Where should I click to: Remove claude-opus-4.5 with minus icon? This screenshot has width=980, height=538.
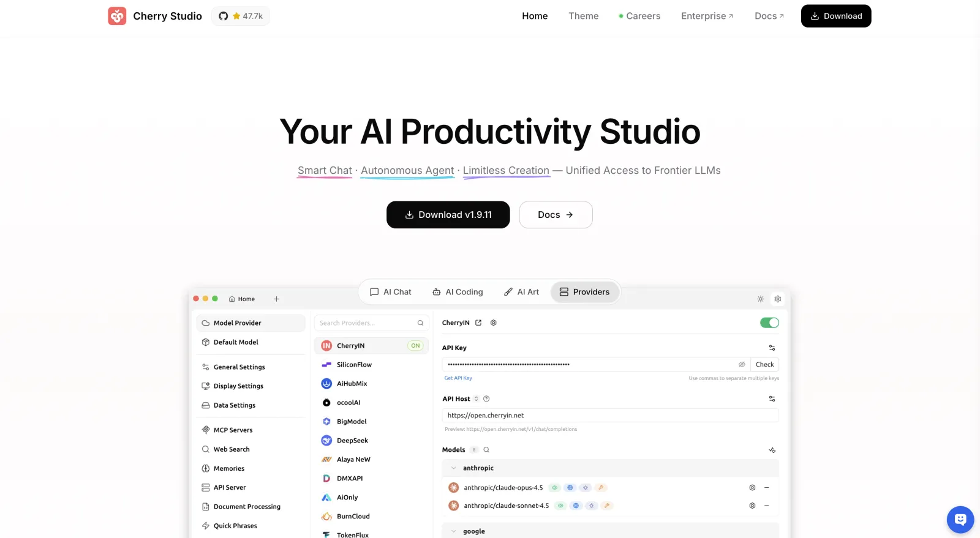766,488
